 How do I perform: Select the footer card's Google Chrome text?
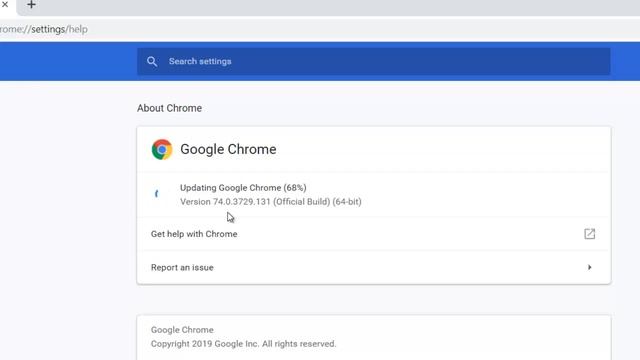[182, 330]
